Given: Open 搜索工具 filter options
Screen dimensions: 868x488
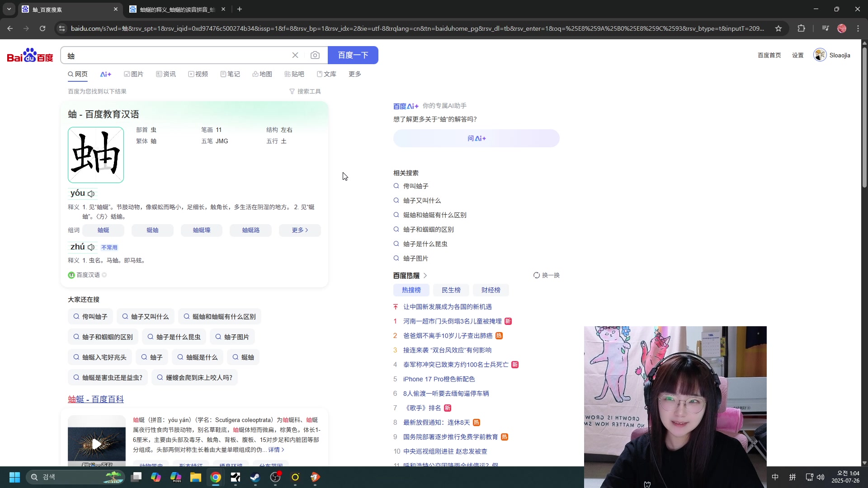Looking at the screenshot, I should 305,91.
